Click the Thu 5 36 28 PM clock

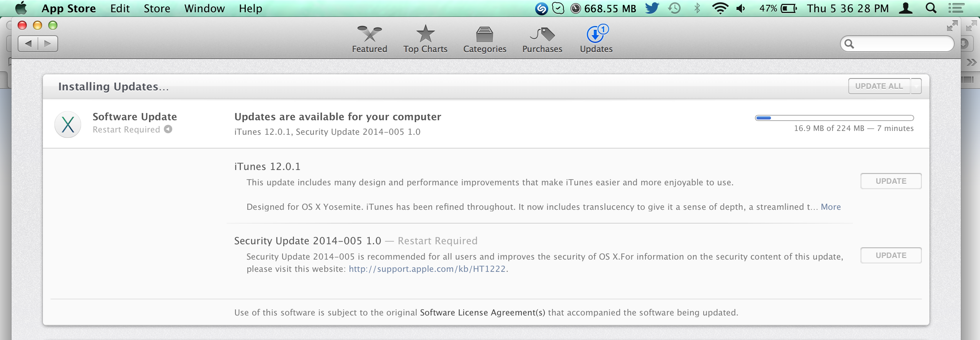pyautogui.click(x=848, y=8)
